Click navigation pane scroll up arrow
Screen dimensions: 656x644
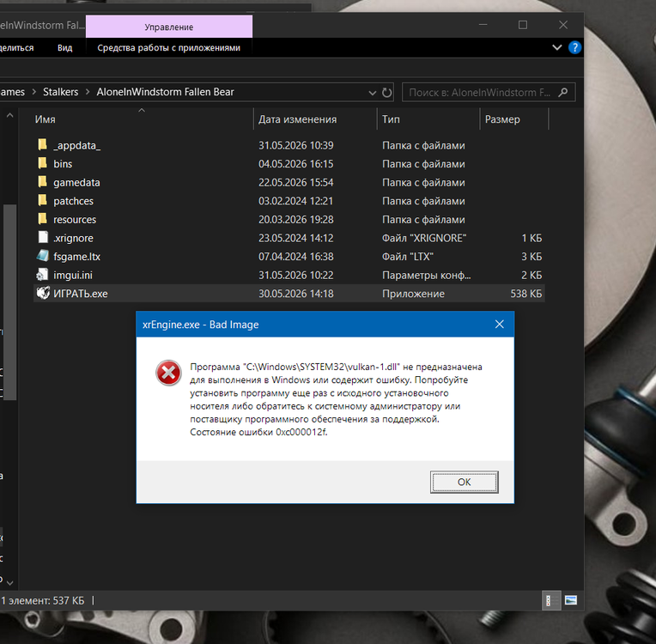tap(10, 115)
